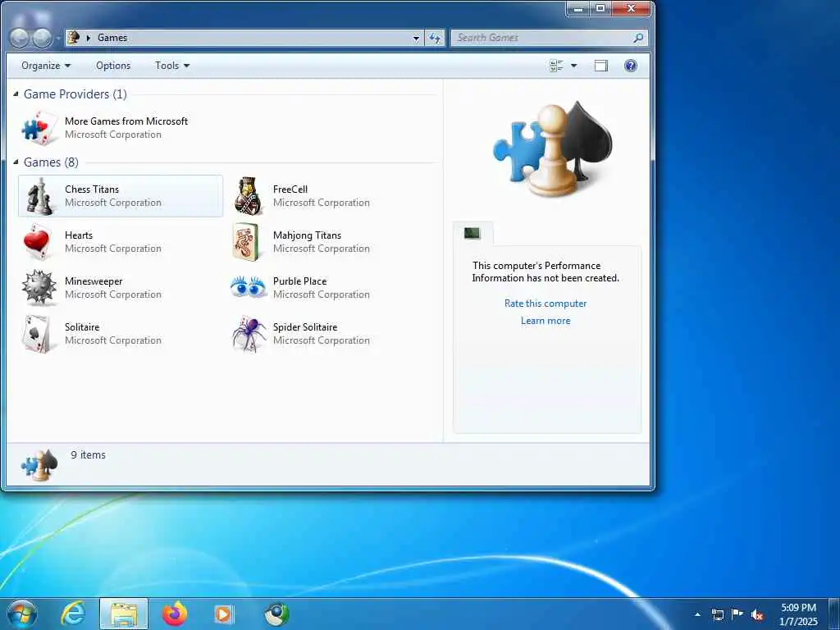Open the Chess Titans game icon
The height and width of the screenshot is (630, 840).
click(39, 196)
